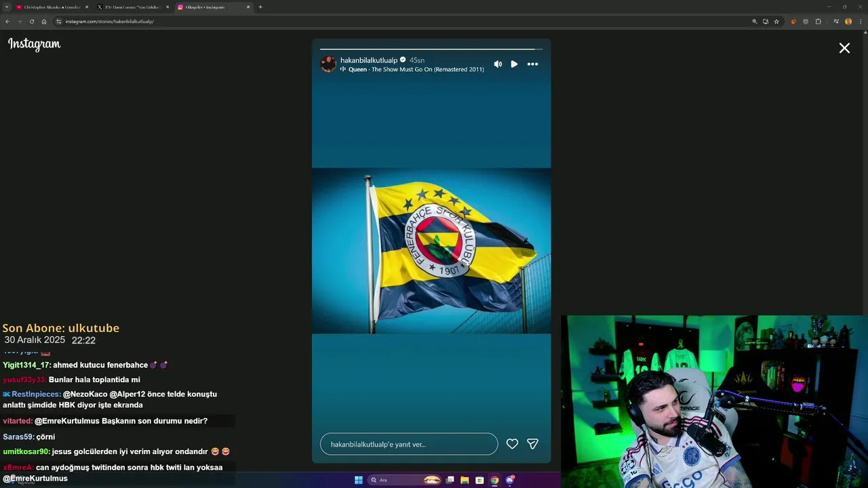
Task: Open Task View from the taskbar
Action: [450, 480]
